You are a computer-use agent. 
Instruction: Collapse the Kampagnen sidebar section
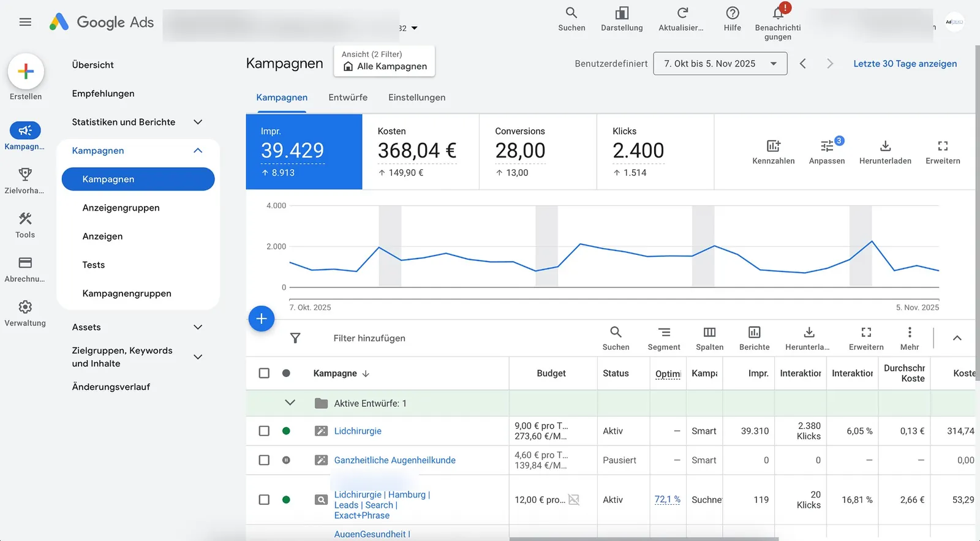pos(198,151)
